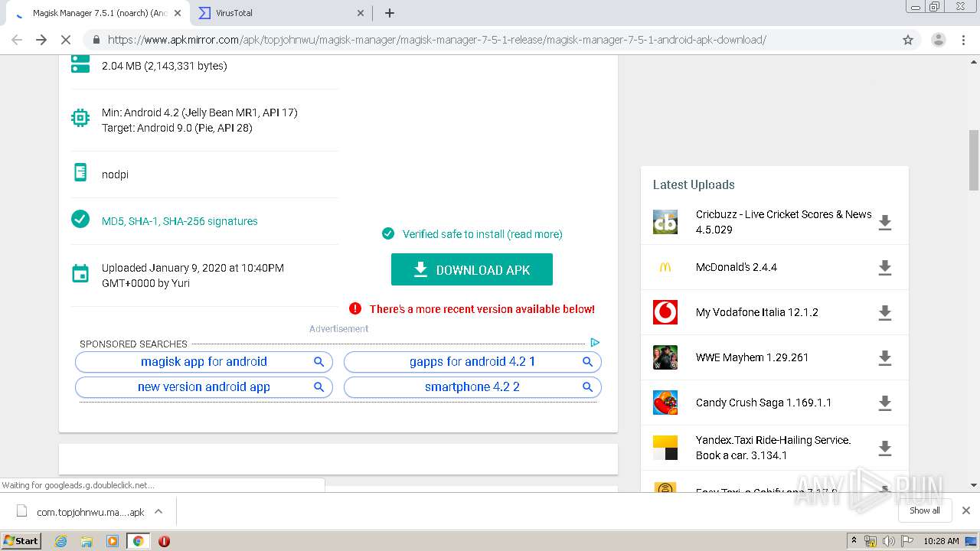Viewport: 980px width, 551px height.
Task: Download WWE Mayhem via its arrow icon
Action: tap(885, 357)
